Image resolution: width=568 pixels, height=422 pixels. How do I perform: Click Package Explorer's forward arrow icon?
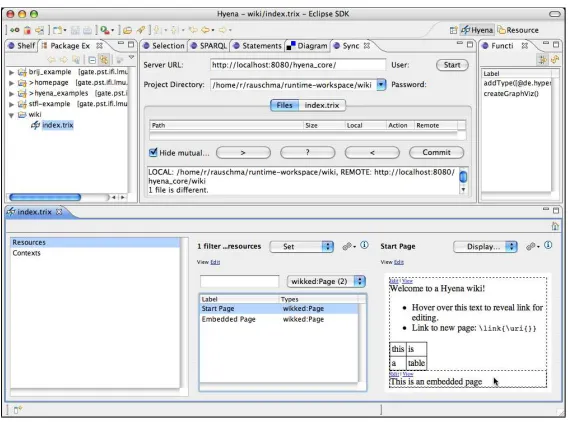64,59
